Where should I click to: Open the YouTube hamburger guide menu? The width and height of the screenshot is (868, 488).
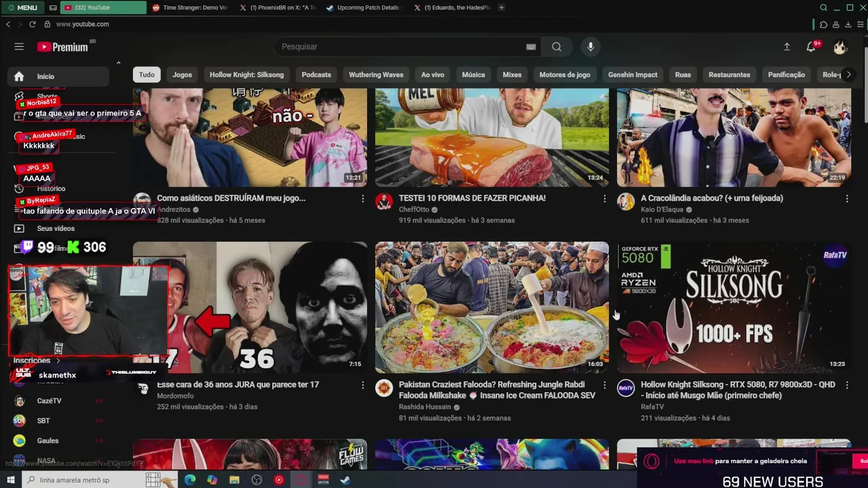pos(19,47)
